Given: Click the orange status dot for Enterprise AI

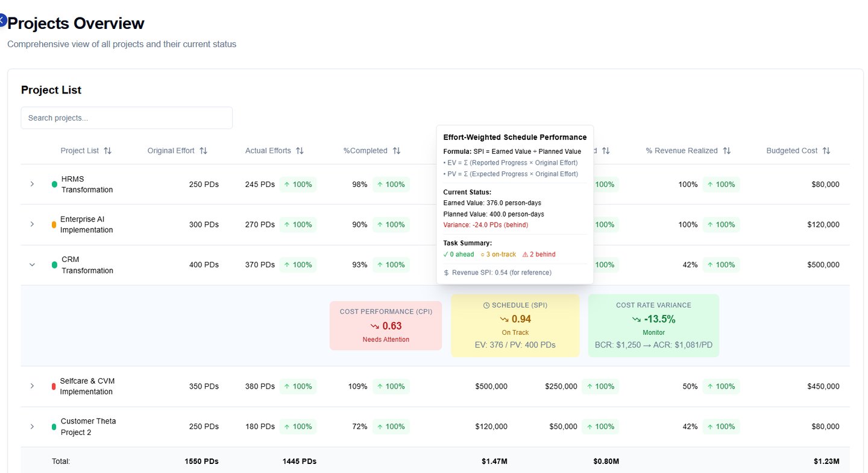Looking at the screenshot, I should click(54, 224).
